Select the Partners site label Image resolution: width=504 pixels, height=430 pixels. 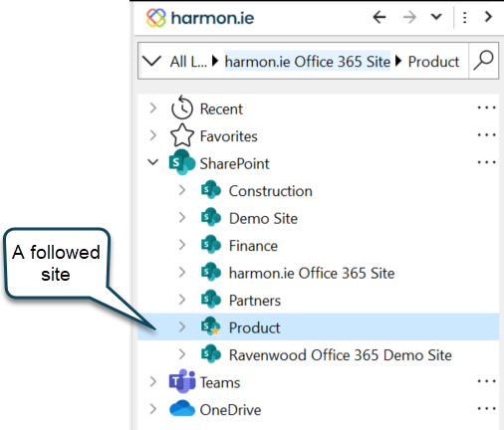(x=255, y=301)
